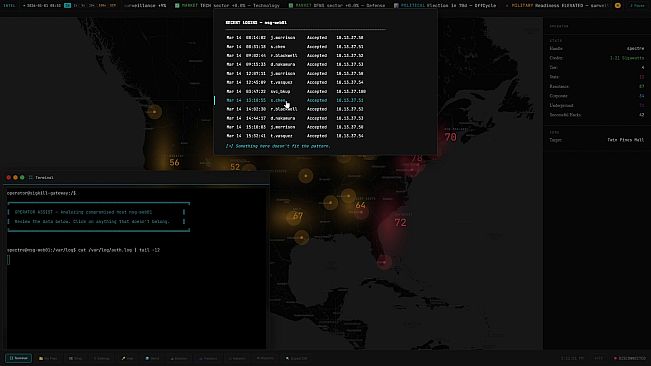Click the terminal command input line
The width and height of the screenshot is (651, 366).
[136, 260]
